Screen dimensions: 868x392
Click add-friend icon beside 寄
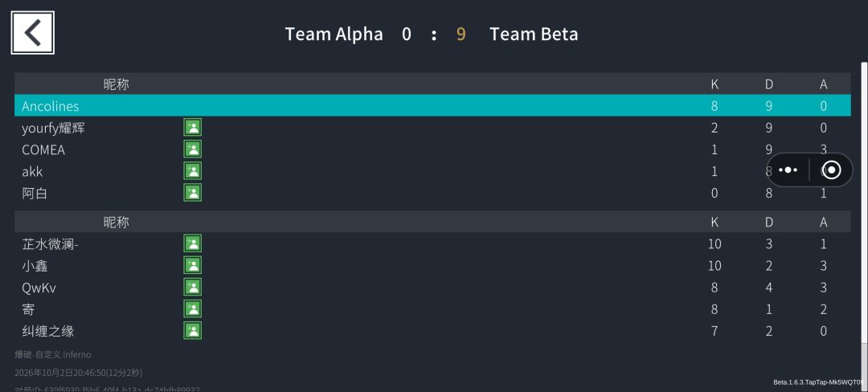[193, 308]
